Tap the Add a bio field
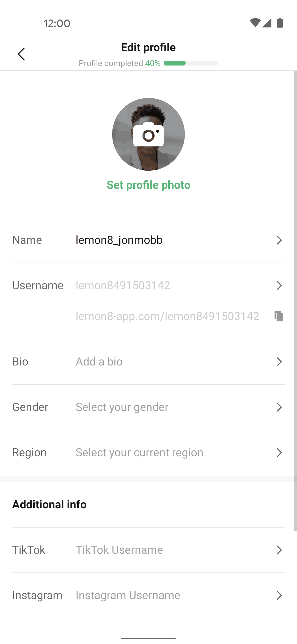 click(99, 362)
